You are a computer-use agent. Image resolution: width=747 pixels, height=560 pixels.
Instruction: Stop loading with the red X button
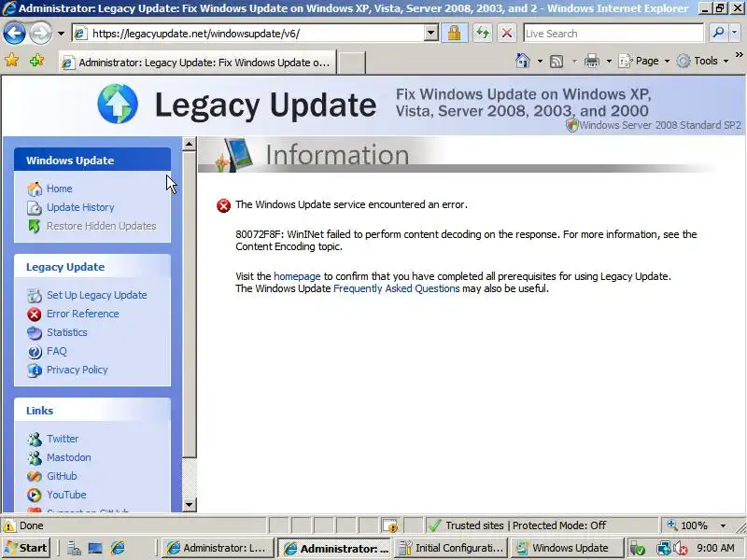(507, 34)
